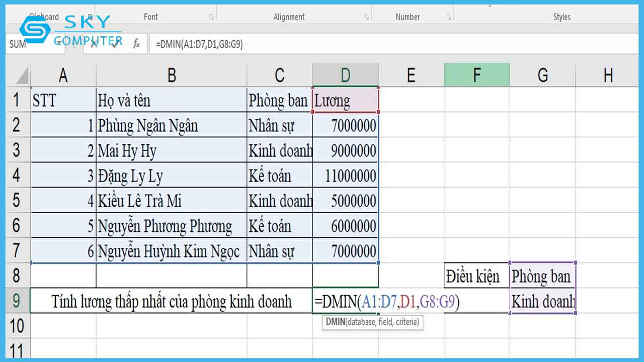This screenshot has height=362, width=644.
Task: Click the salary value 6000000
Action: pos(345,226)
